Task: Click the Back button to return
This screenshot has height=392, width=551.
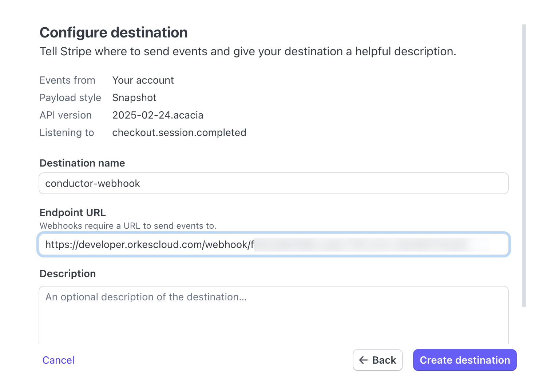Action: pyautogui.click(x=378, y=360)
